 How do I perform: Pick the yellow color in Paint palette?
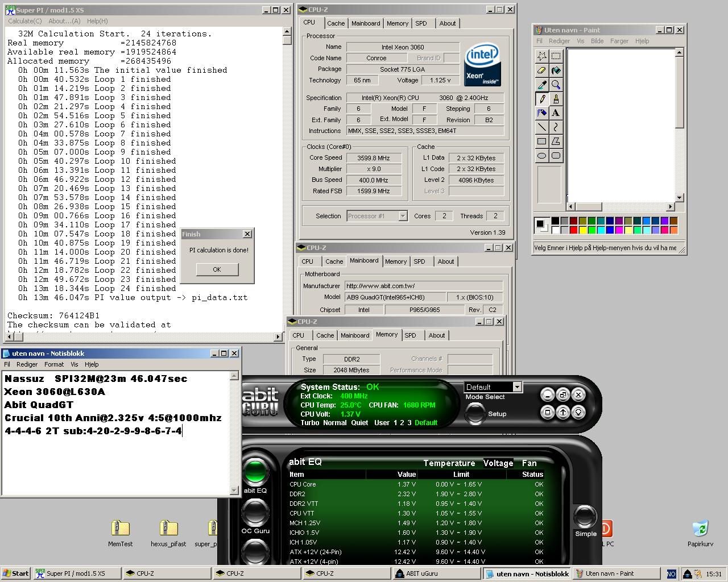pos(582,230)
